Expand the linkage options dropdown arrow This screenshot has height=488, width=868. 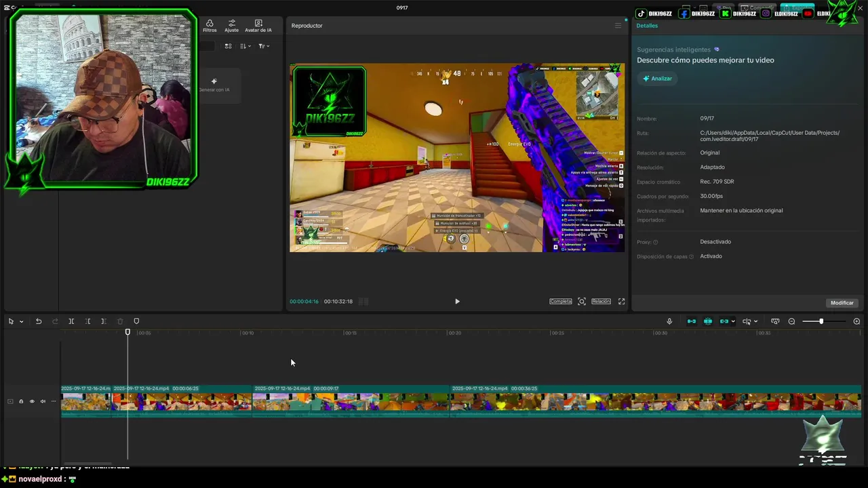click(733, 322)
